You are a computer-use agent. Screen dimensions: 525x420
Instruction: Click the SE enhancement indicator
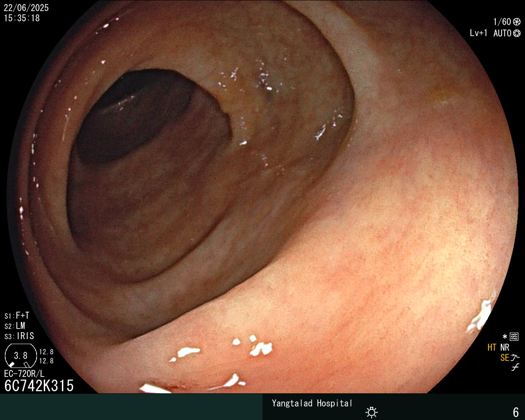(505, 358)
